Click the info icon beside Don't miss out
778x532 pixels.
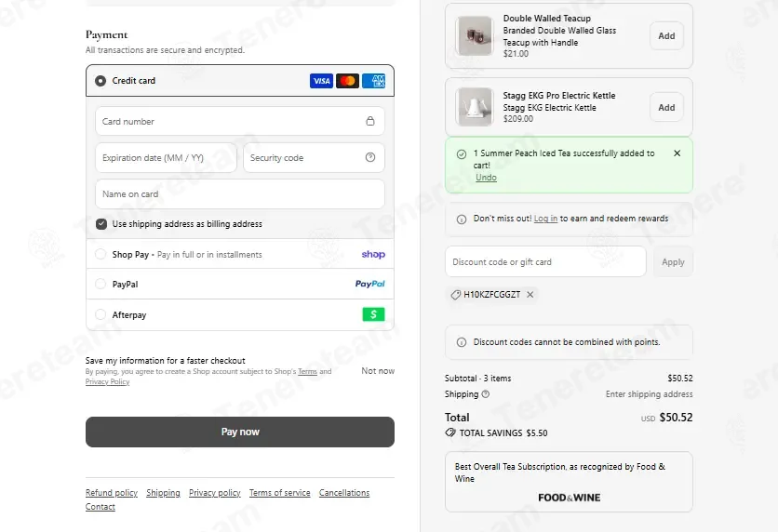point(462,219)
